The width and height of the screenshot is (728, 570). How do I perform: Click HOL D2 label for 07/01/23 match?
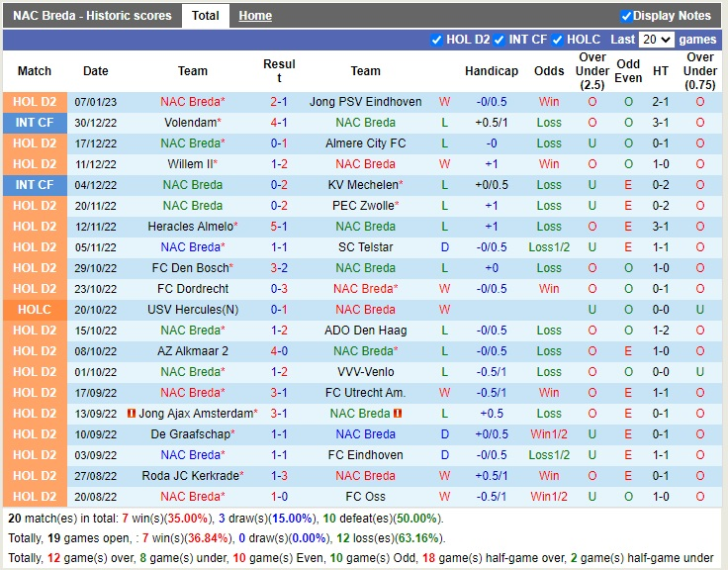(35, 102)
